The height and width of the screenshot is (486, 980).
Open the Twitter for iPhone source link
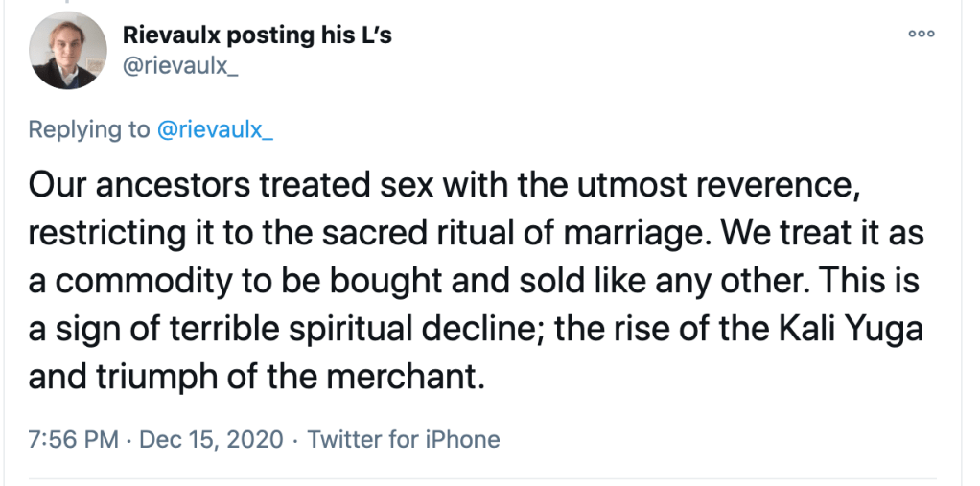pos(404,440)
